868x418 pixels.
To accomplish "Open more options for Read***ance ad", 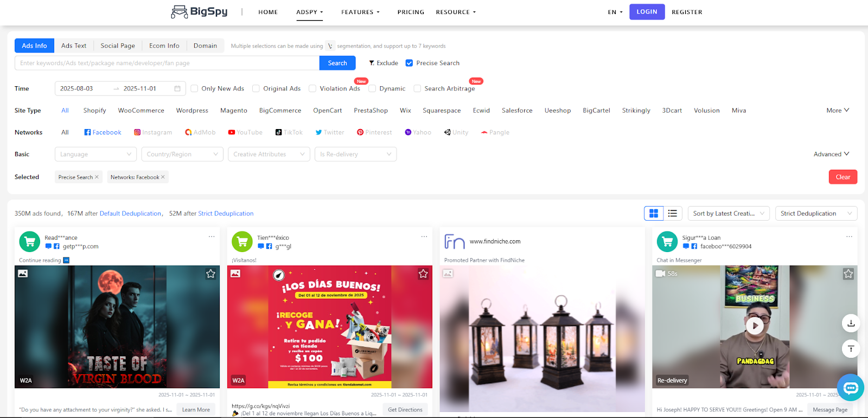I will point(212,237).
